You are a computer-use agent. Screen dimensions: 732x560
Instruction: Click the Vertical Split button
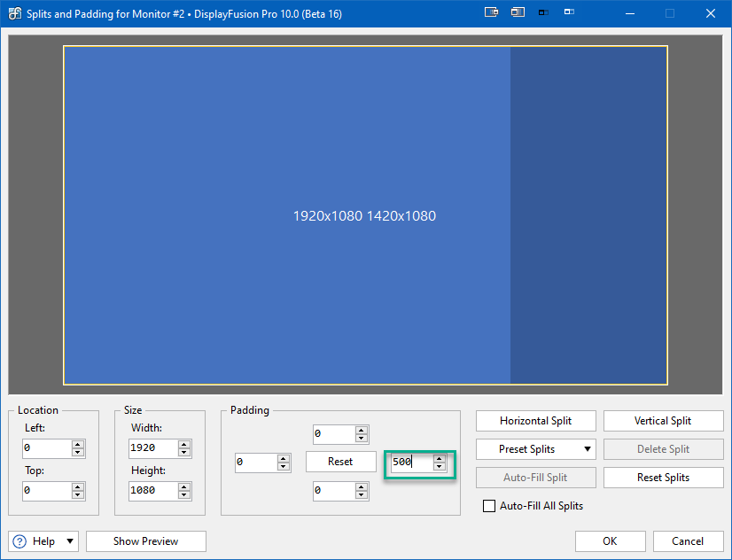pyautogui.click(x=664, y=421)
